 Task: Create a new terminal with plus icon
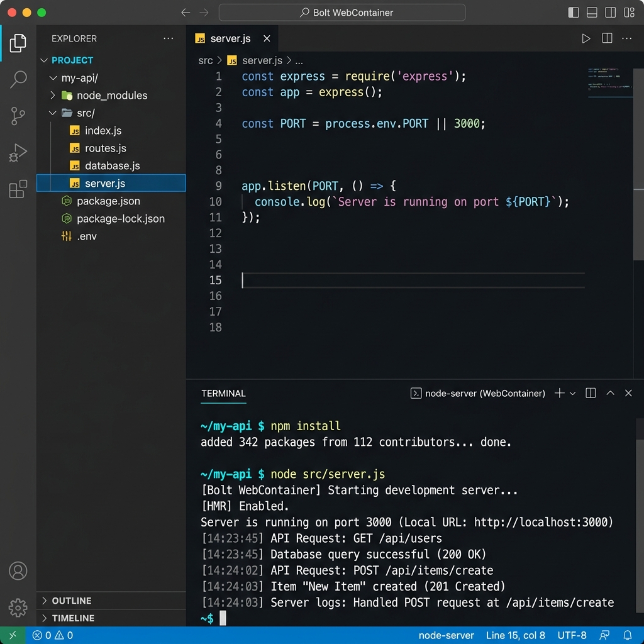(559, 393)
